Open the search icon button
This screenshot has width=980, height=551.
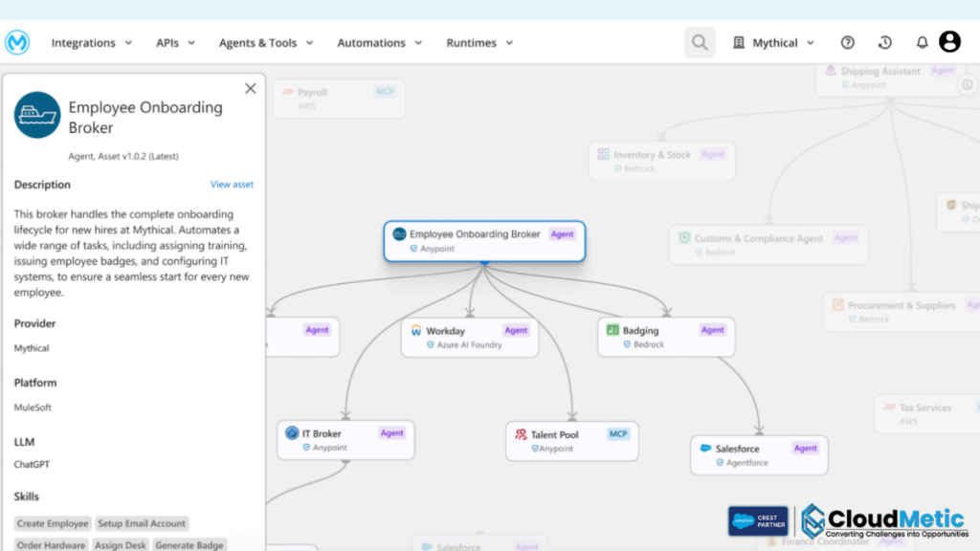pos(700,42)
